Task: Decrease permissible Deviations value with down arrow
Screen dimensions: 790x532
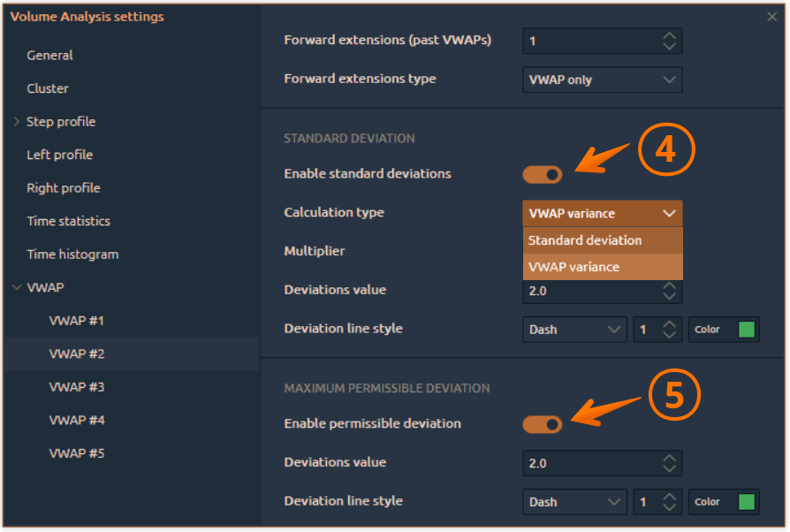Action: pyautogui.click(x=670, y=469)
